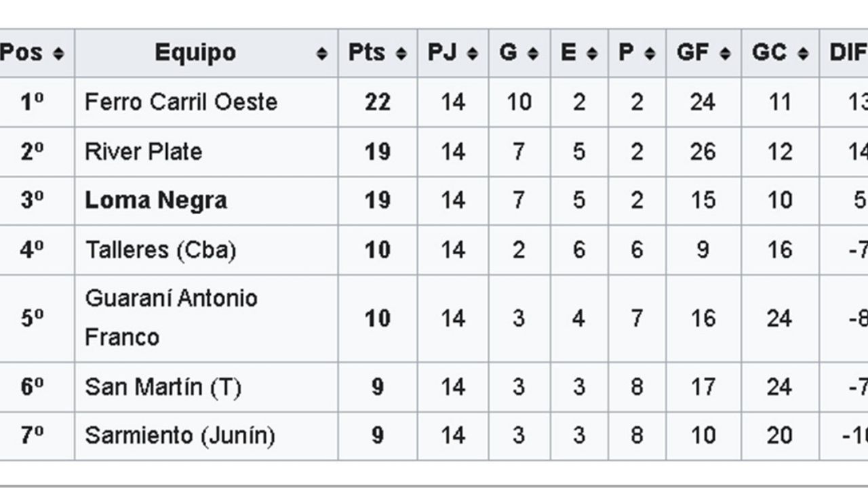Sort table by Pos column arrows
Viewport: 868px width, 488px height.
coord(58,53)
